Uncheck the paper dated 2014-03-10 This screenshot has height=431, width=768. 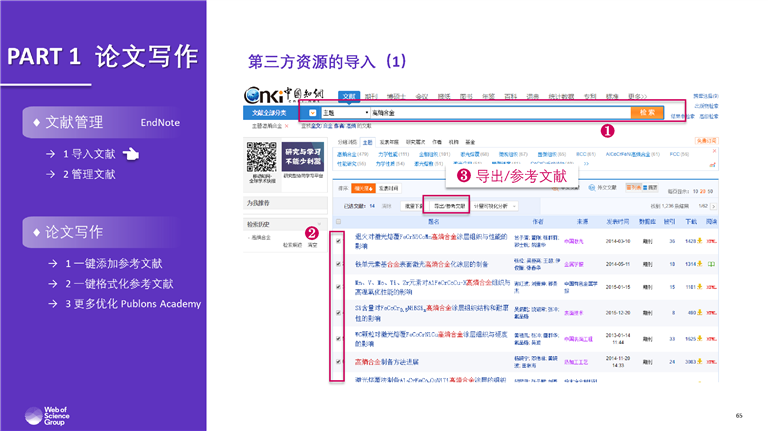coord(338,241)
